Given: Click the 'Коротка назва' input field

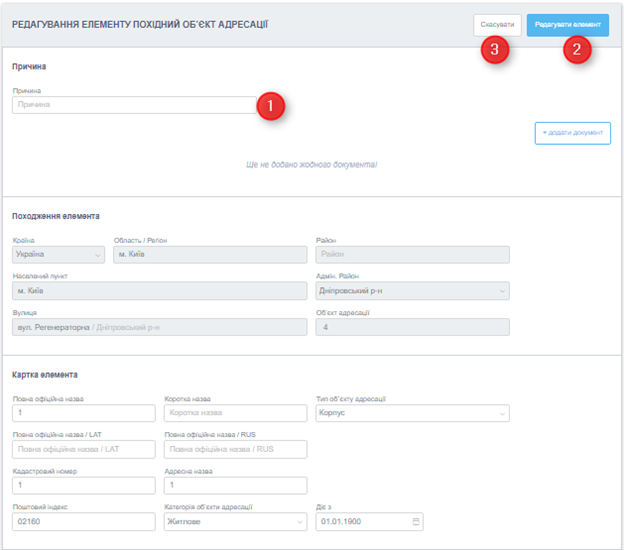Looking at the screenshot, I should pyautogui.click(x=235, y=413).
